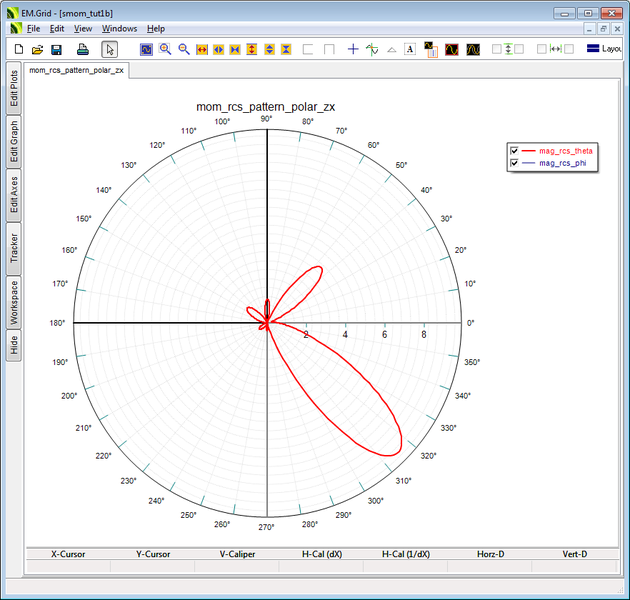Click the Workspace side button

[x=14, y=302]
